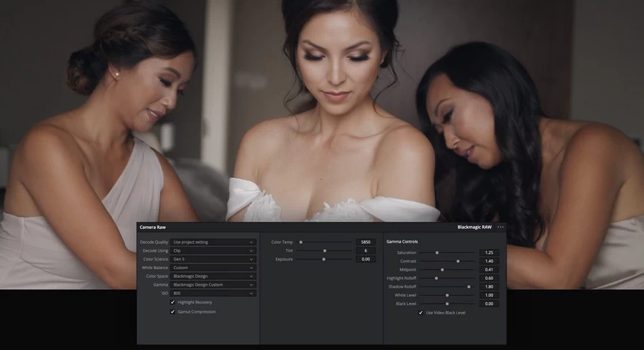Click the Contrast value field 1.40
Screen dimensions: 644x350
[x=489, y=261]
